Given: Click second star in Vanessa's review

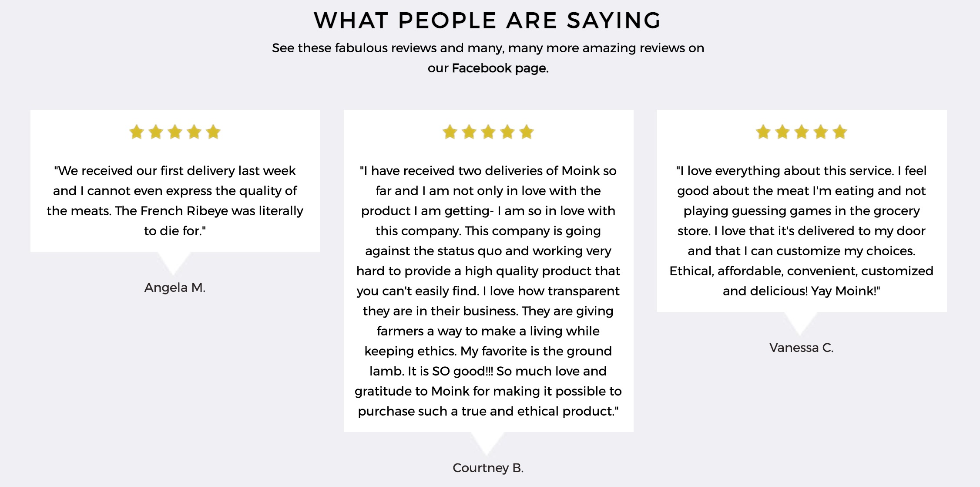Looking at the screenshot, I should pos(782,132).
